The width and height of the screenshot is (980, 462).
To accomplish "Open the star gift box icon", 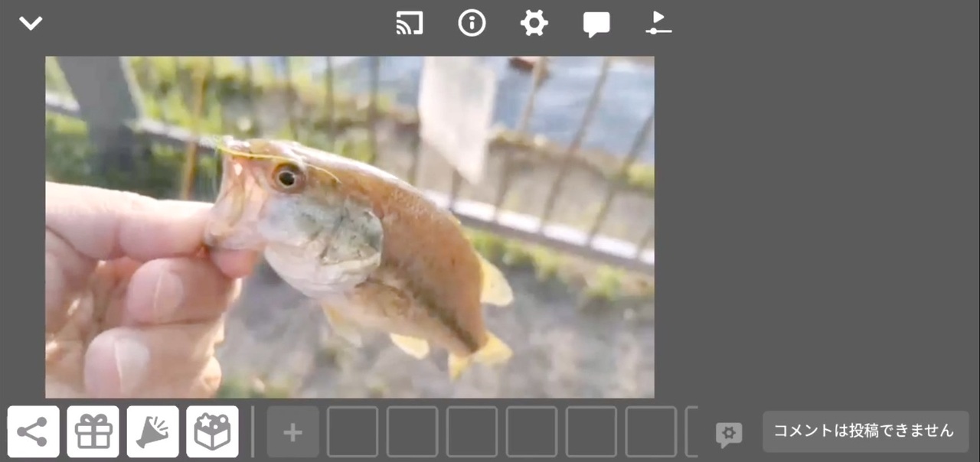I will pos(212,432).
